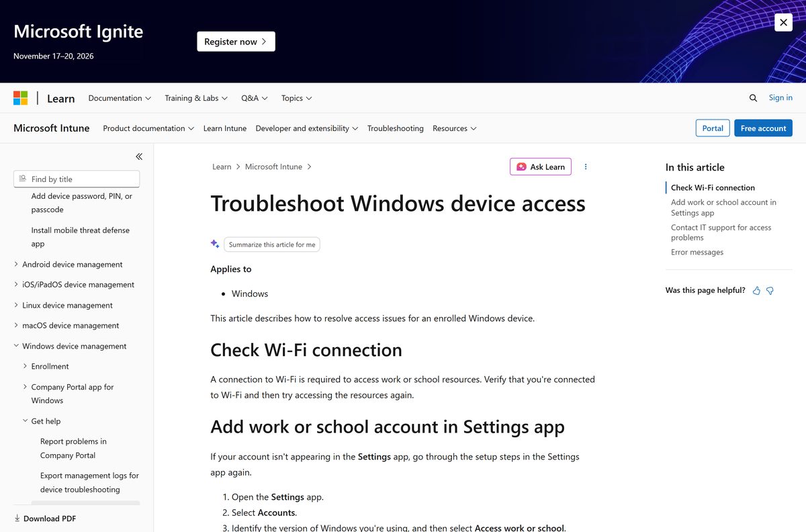Open the Product documentation dropdown
Image resolution: width=806 pixels, height=532 pixels.
[148, 128]
